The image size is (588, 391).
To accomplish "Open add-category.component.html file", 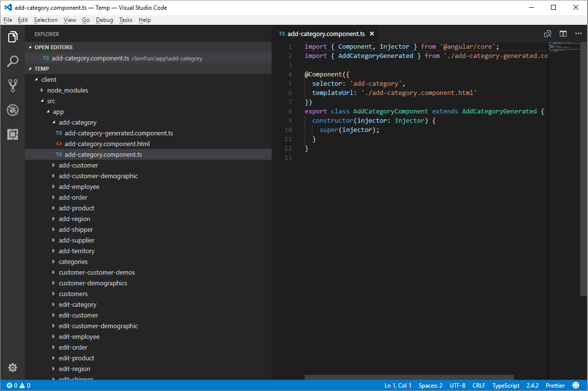I will 107,144.
